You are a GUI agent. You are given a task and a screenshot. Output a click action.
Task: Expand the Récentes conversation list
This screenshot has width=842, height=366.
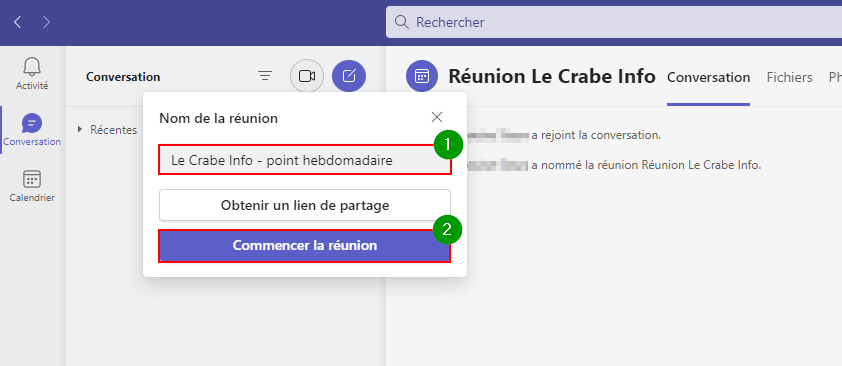click(80, 129)
